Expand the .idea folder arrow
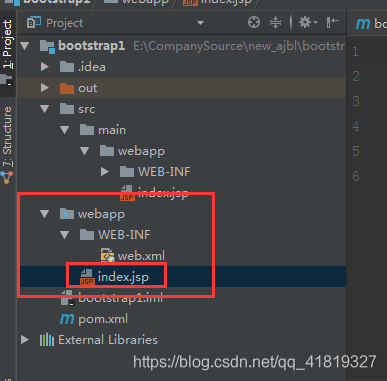387x381 pixels. [x=45, y=67]
